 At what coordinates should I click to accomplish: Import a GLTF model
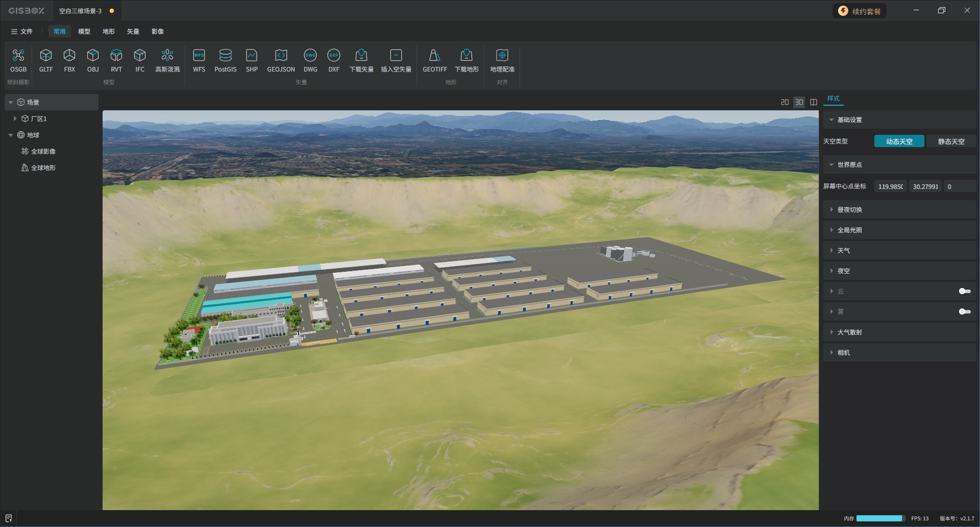pos(46,60)
